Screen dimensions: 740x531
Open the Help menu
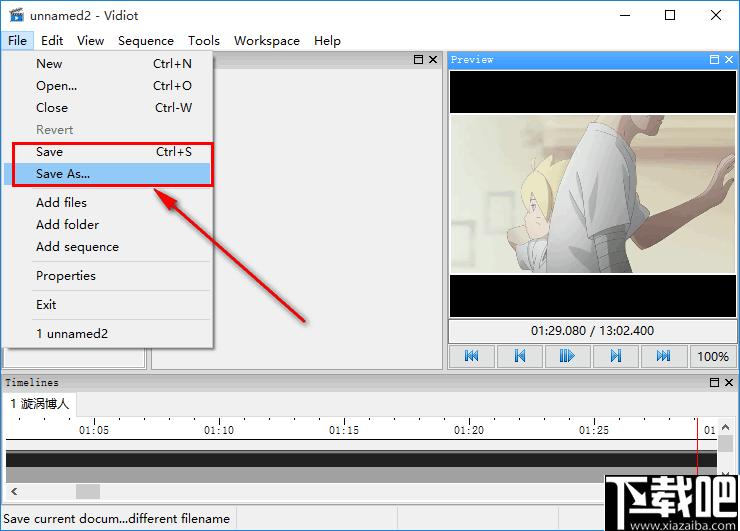pos(327,41)
